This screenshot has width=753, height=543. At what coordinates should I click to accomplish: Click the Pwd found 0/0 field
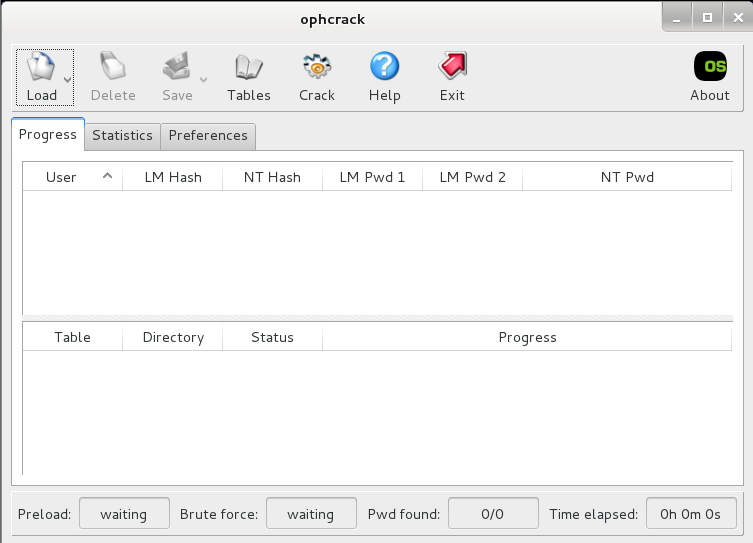pos(493,513)
